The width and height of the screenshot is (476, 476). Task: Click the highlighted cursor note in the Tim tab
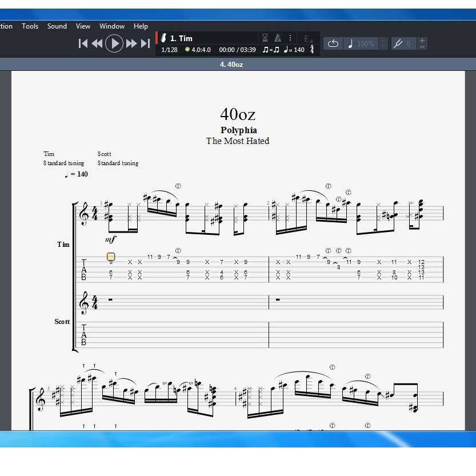click(111, 257)
